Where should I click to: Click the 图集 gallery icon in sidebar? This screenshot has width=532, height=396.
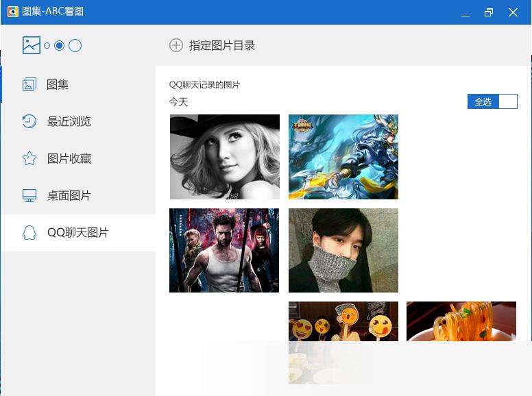(29, 85)
